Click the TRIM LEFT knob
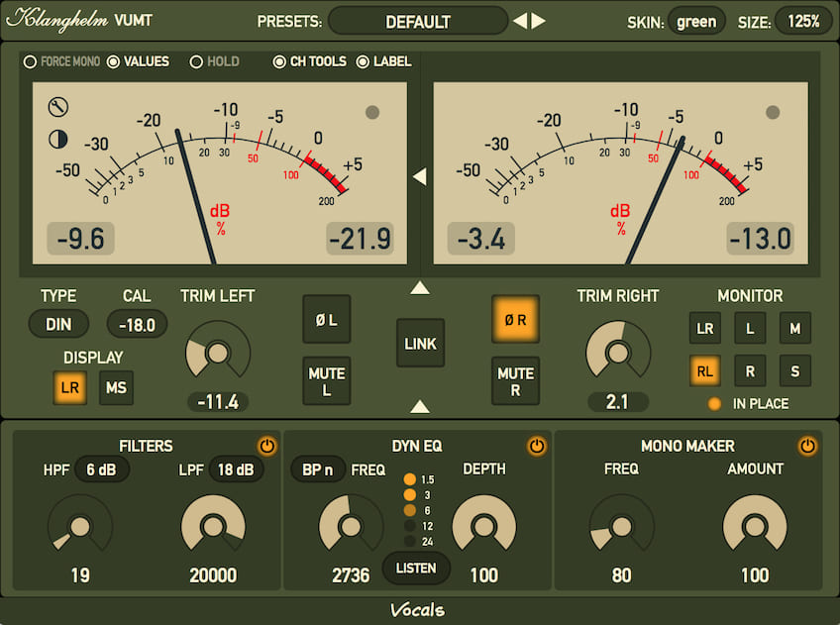This screenshot has height=625, width=840. pyautogui.click(x=218, y=353)
